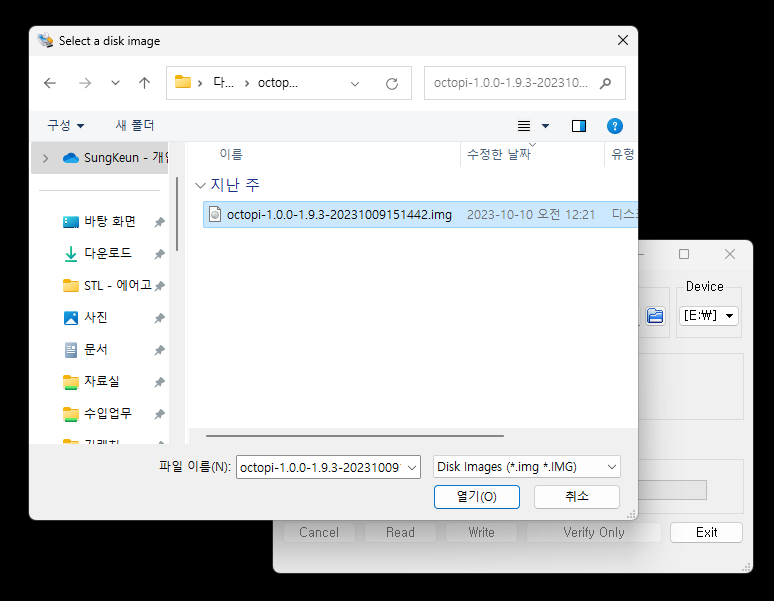Expand the address bar history dropdown
This screenshot has width=774, height=601.
(x=354, y=84)
